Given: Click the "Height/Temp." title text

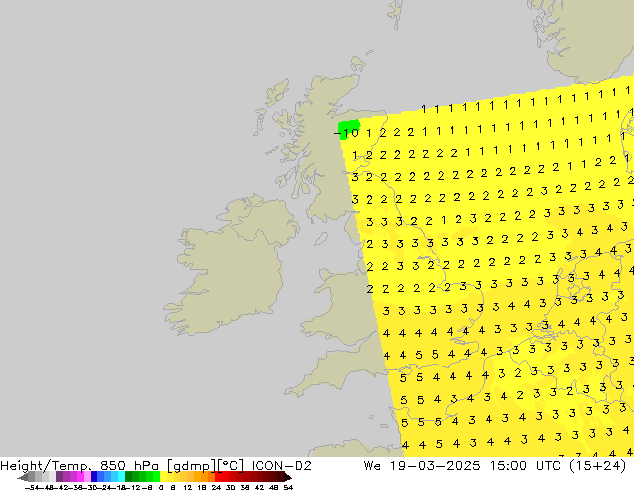Looking at the screenshot, I should pos(46,466).
